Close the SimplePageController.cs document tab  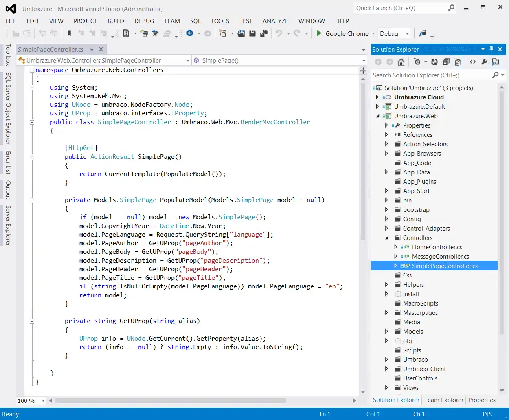click(x=101, y=49)
